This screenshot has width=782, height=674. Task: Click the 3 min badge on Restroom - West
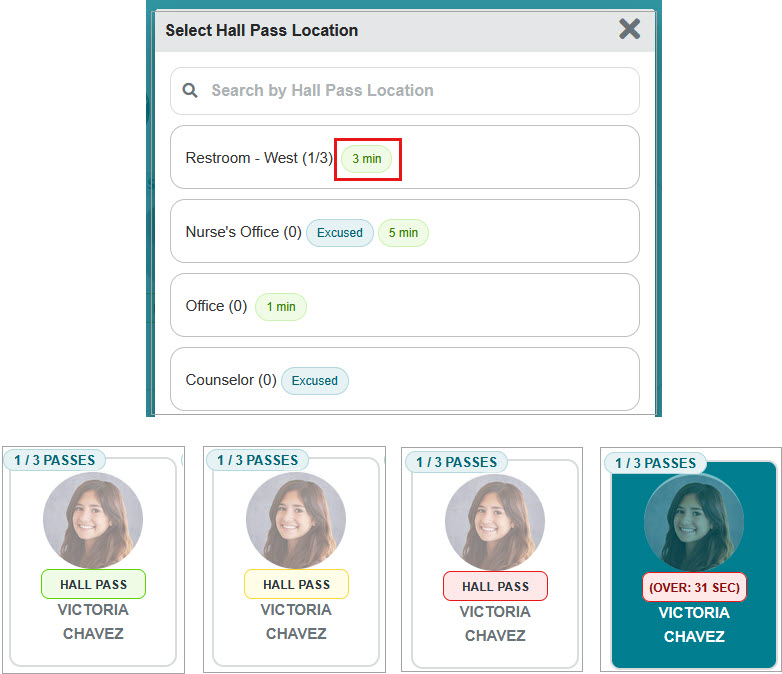[367, 159]
